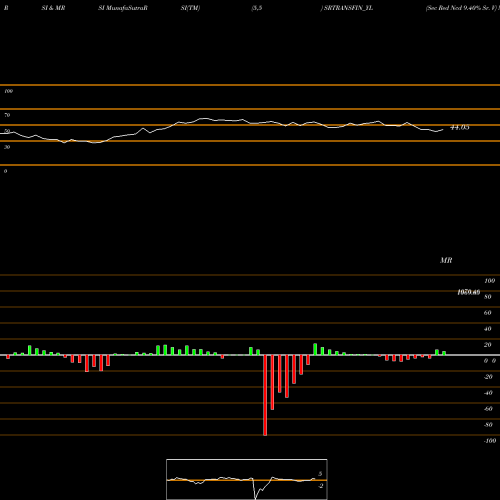This screenshot has height=500, width=500.
Task: Click the value 5 in mini chart
Action: point(320,474)
